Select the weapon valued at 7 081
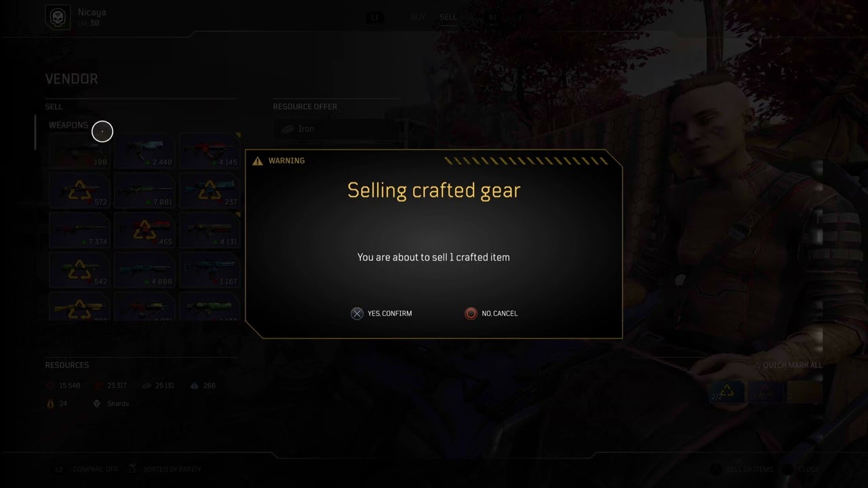 point(144,190)
